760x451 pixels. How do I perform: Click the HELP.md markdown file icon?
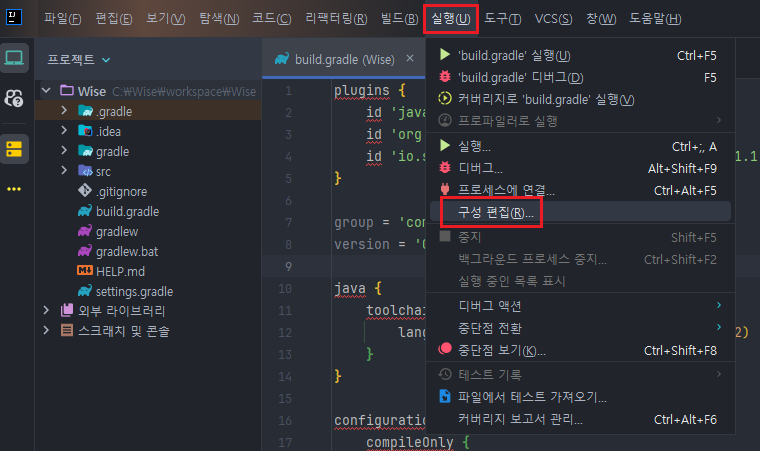click(x=85, y=271)
